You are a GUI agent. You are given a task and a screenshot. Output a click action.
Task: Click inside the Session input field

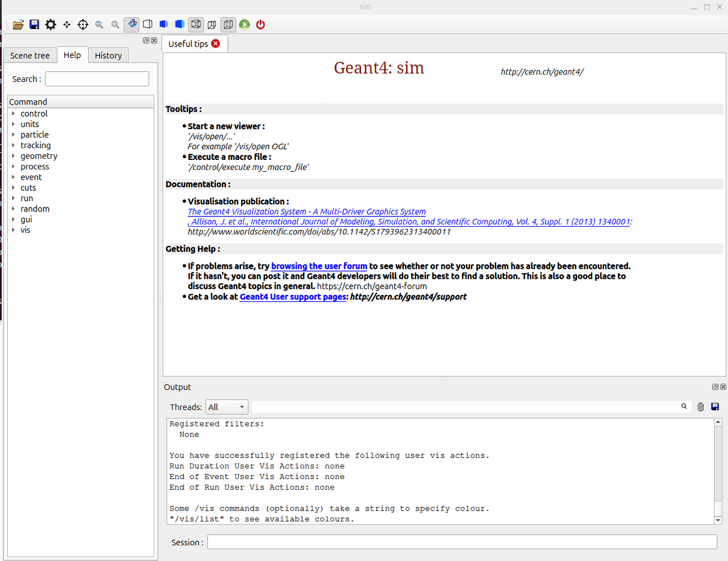(x=393, y=542)
